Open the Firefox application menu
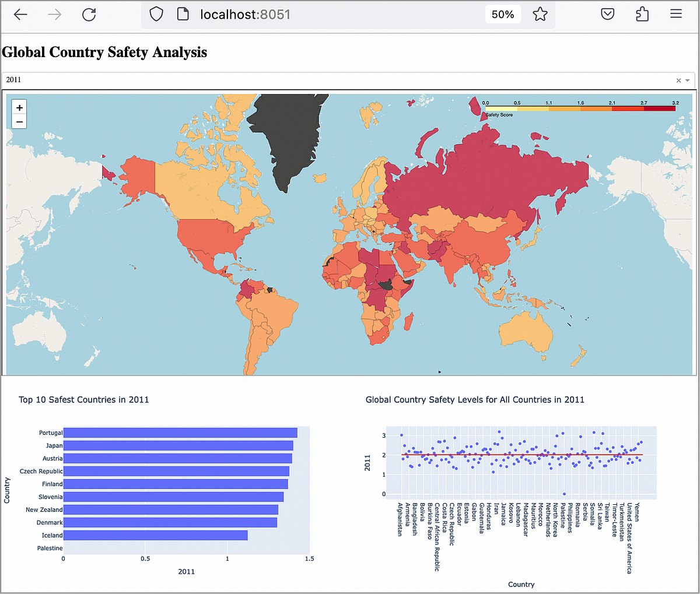This screenshot has height=594, width=700. [x=676, y=14]
